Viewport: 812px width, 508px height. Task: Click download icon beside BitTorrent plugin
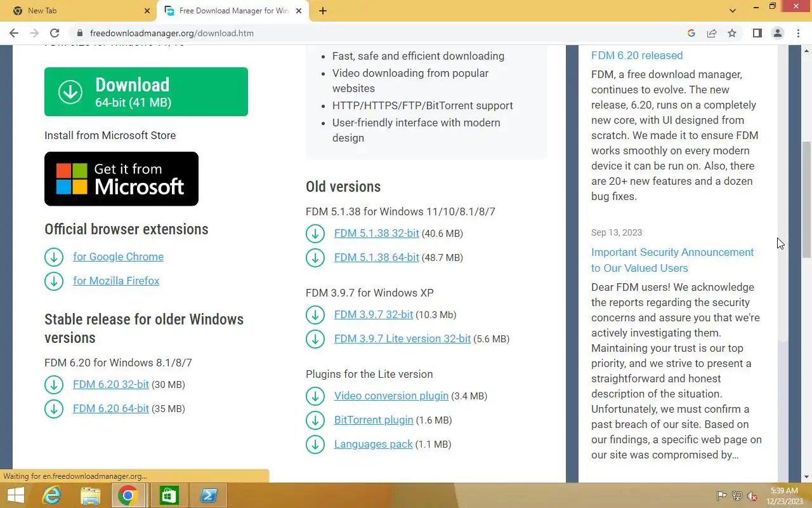tap(315, 420)
